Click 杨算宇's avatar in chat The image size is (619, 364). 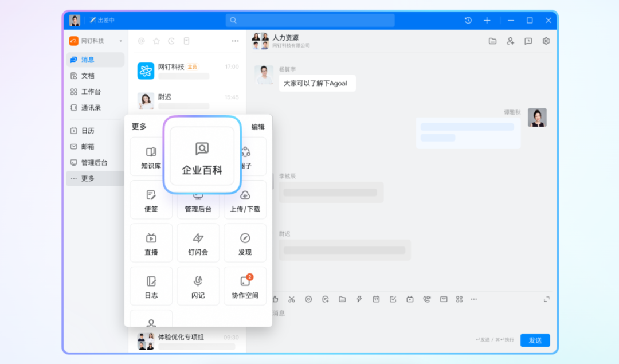(264, 75)
